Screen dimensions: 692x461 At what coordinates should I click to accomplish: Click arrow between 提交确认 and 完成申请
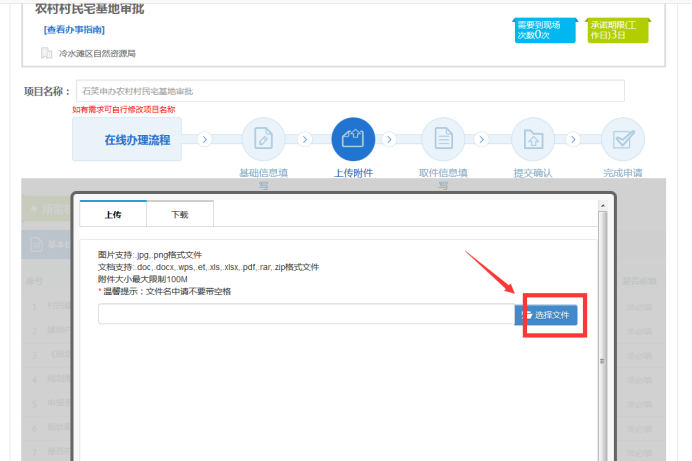pos(570,139)
